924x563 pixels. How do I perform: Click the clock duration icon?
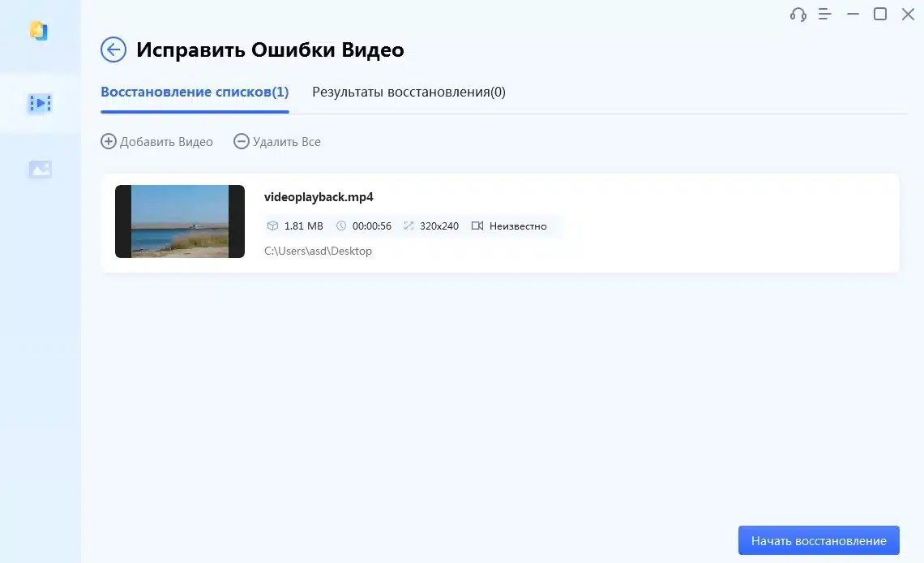click(341, 226)
